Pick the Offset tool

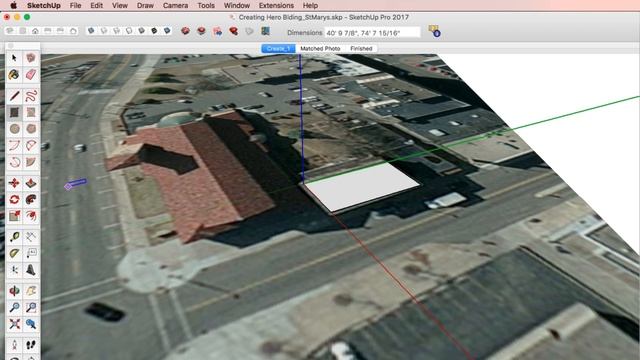[x=31, y=216]
